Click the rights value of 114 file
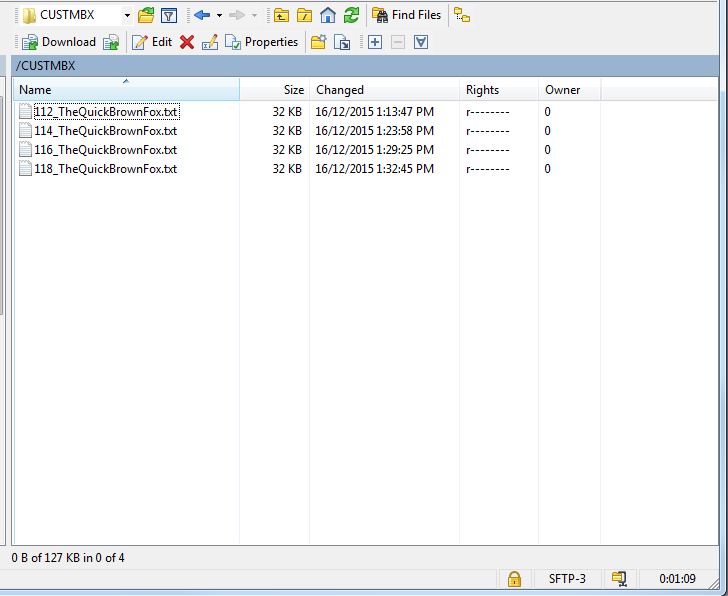This screenshot has width=728, height=596. click(488, 131)
